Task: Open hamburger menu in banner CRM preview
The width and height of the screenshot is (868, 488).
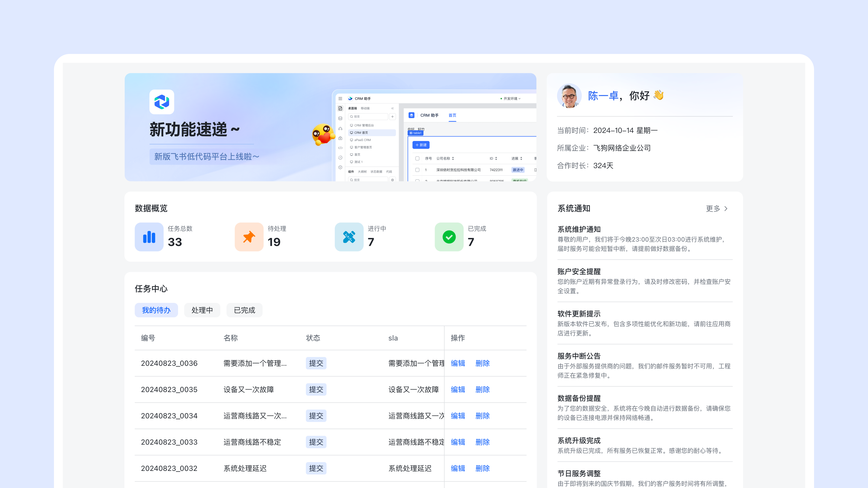Action: [x=340, y=99]
